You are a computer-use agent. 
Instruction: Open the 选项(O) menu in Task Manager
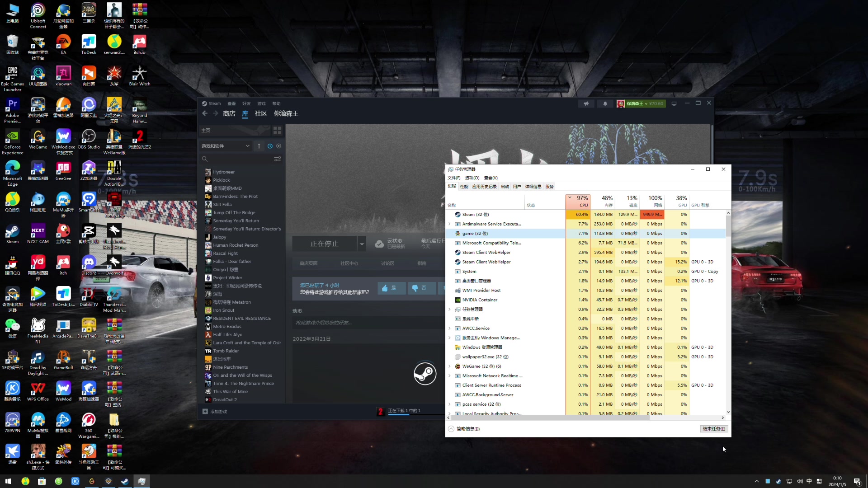pos(472,178)
